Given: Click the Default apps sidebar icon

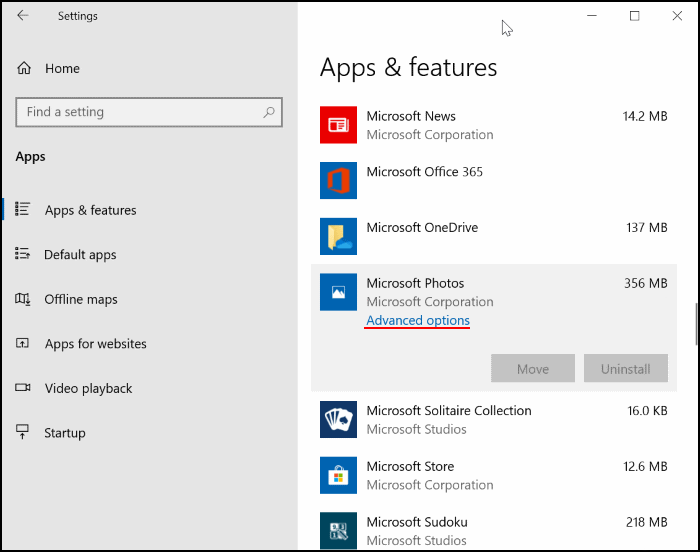Looking at the screenshot, I should [22, 254].
